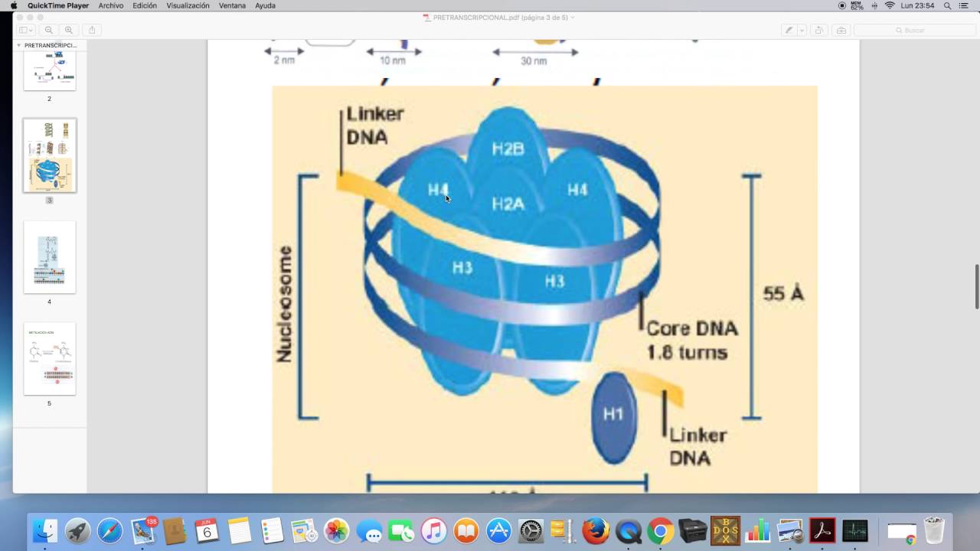980x551 pixels.
Task: Open Messages from the Dock
Action: [369, 530]
